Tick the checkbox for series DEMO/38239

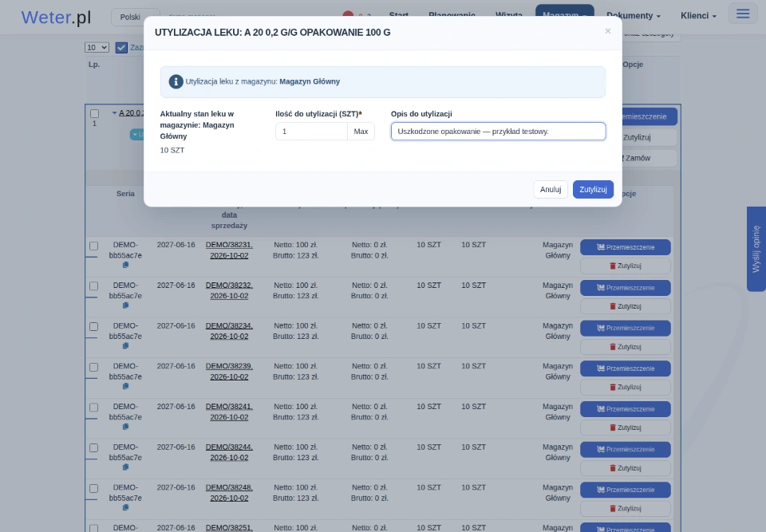[x=94, y=368]
